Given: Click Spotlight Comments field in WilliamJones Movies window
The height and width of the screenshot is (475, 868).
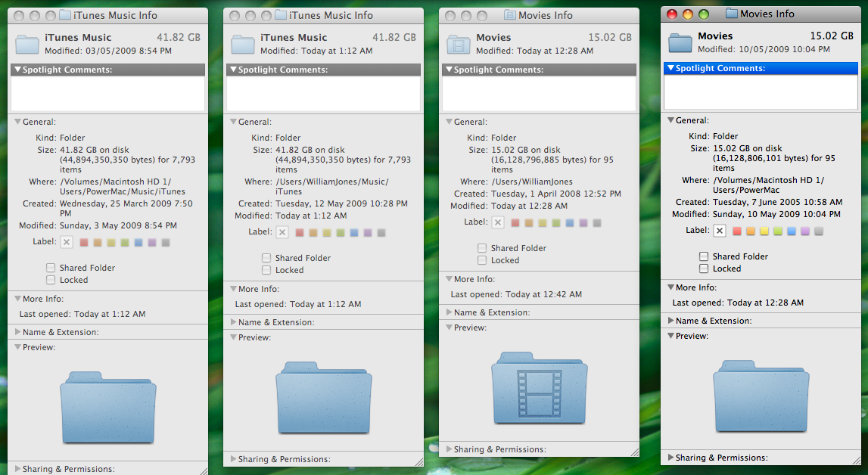Looking at the screenshot, I should click(539, 94).
